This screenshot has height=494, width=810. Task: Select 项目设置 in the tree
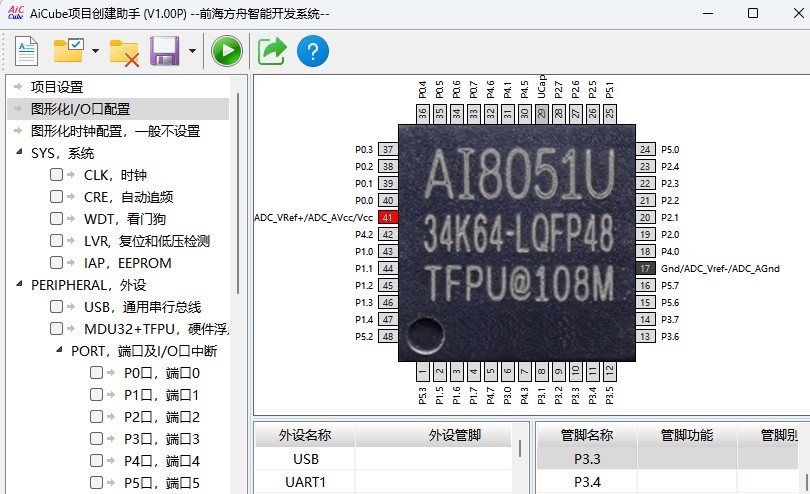(57, 87)
